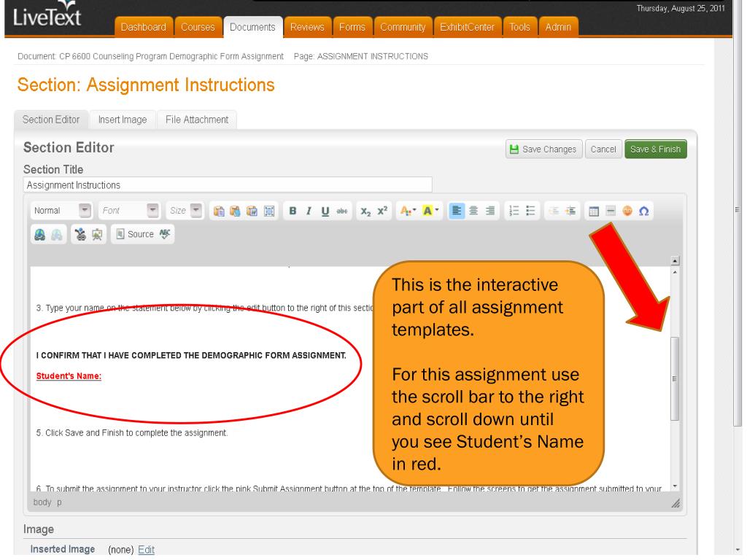This screenshot has height=560, width=747.
Task: View HTML Source of the section
Action: 136,233
